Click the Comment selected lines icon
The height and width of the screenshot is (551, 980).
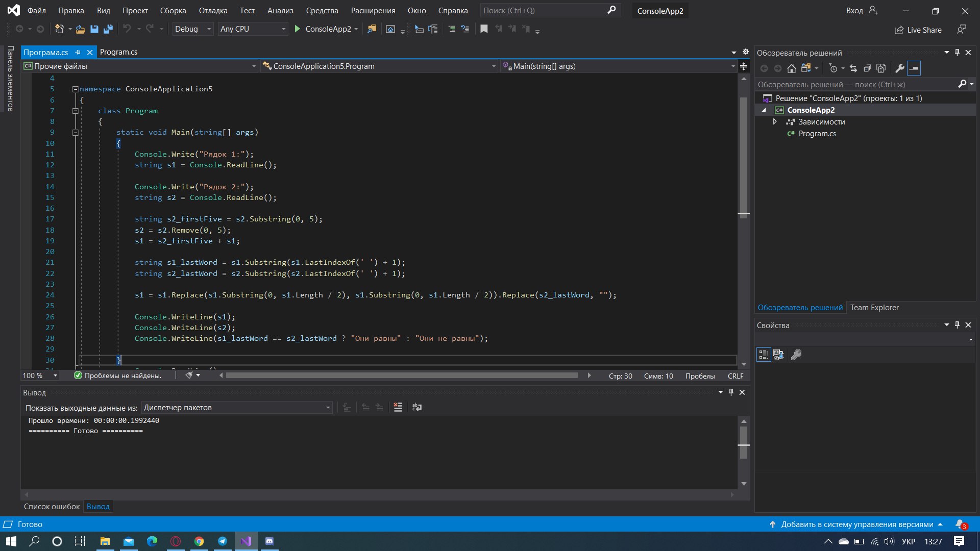452,29
